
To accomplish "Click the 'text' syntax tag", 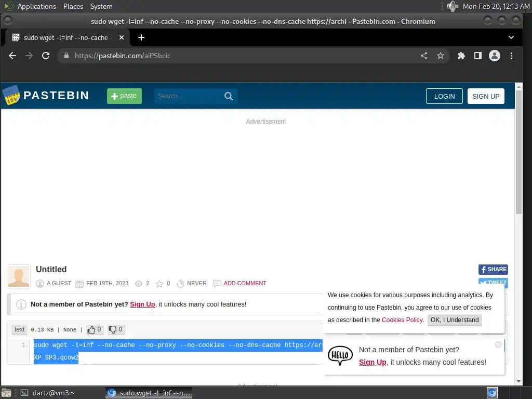I will [19, 329].
